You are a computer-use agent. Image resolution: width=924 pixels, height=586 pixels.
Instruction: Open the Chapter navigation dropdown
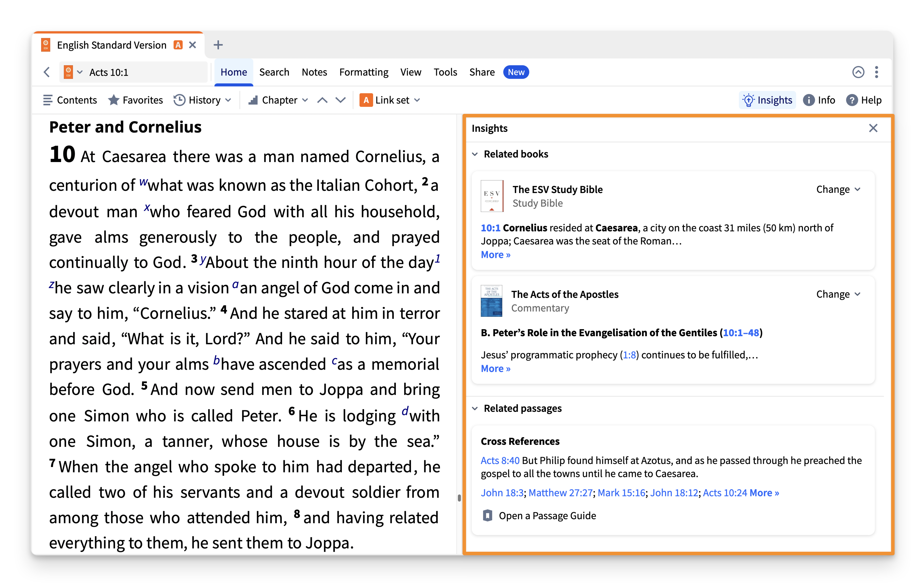click(278, 100)
